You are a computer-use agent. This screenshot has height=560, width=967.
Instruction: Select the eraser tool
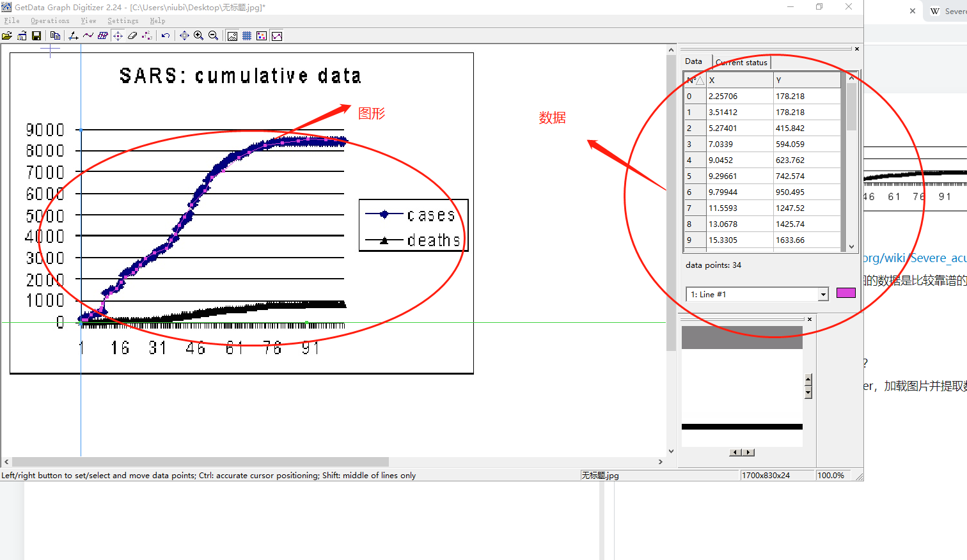click(132, 36)
